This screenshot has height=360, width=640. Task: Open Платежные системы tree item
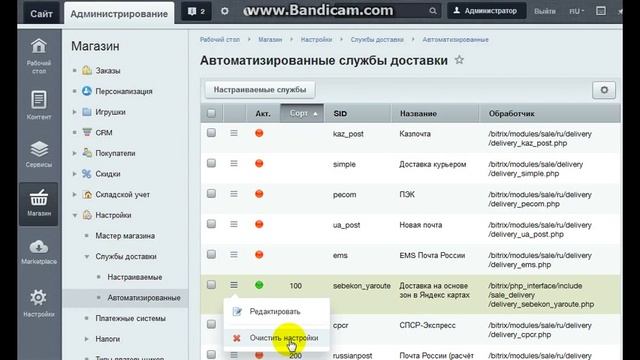coord(131,318)
